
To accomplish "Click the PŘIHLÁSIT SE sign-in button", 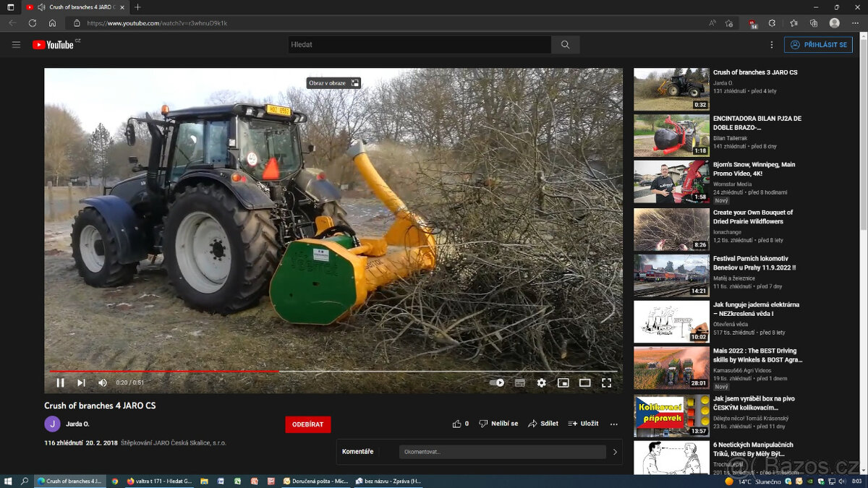I will coord(818,45).
